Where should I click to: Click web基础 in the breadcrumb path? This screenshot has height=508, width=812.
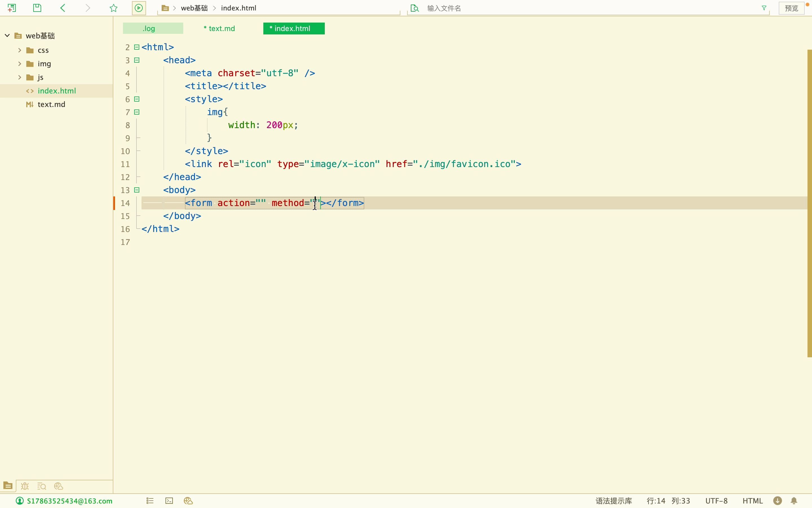pos(194,8)
